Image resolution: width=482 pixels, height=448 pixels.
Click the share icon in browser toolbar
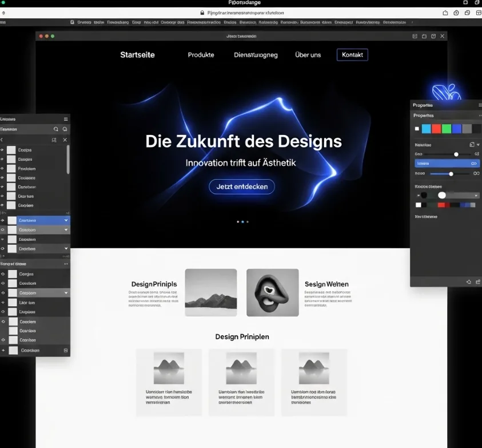tap(445, 13)
